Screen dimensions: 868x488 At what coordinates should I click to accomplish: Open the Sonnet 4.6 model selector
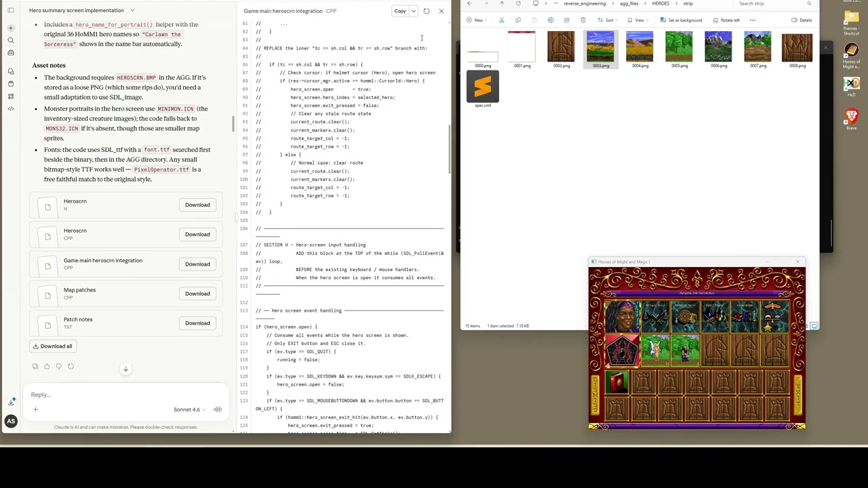pos(189,409)
